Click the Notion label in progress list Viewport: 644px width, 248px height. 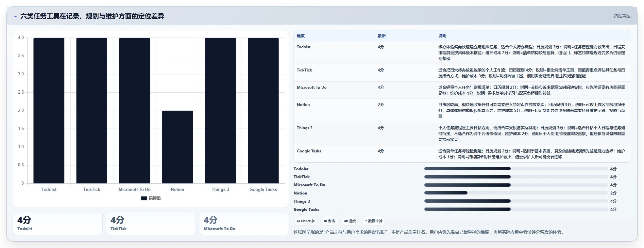click(300, 193)
